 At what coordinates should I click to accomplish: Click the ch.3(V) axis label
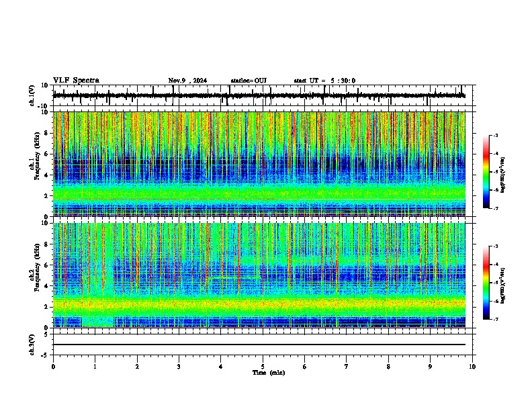32,345
